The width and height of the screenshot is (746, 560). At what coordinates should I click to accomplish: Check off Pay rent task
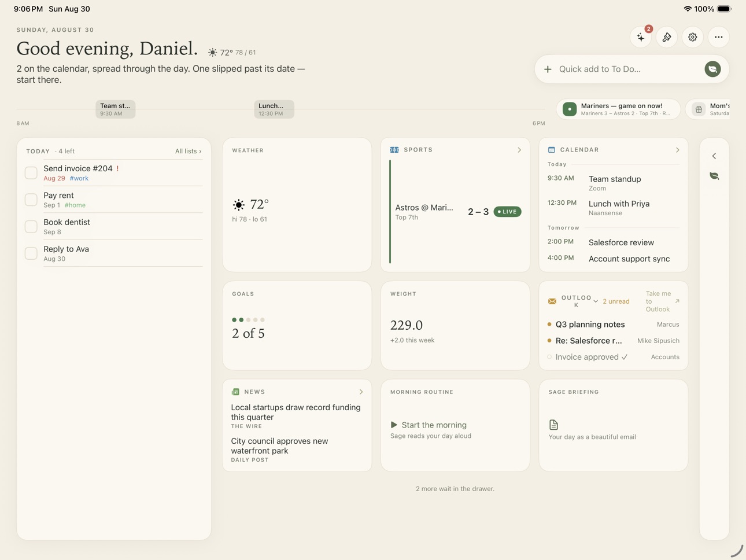(x=31, y=200)
